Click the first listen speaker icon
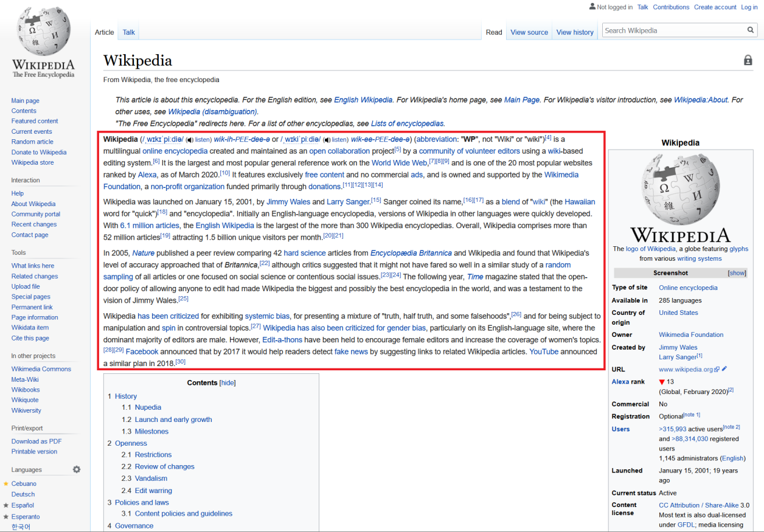The height and width of the screenshot is (532, 764). pos(189,140)
